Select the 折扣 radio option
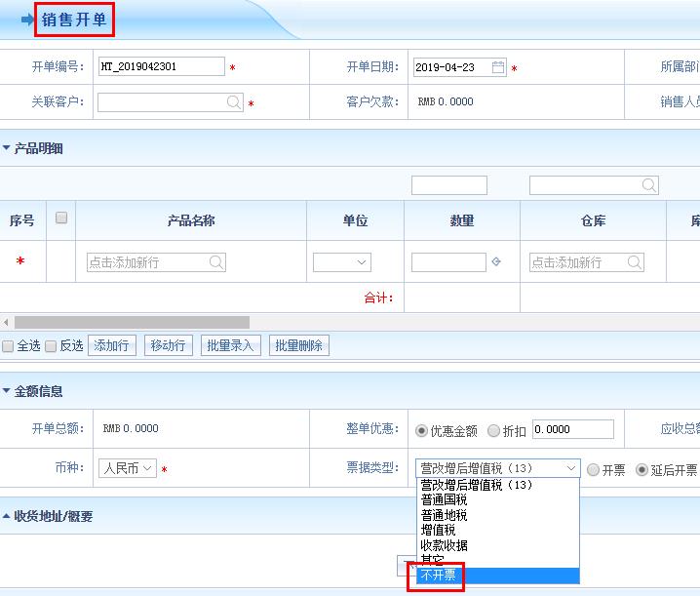The image size is (700, 596). click(493, 431)
